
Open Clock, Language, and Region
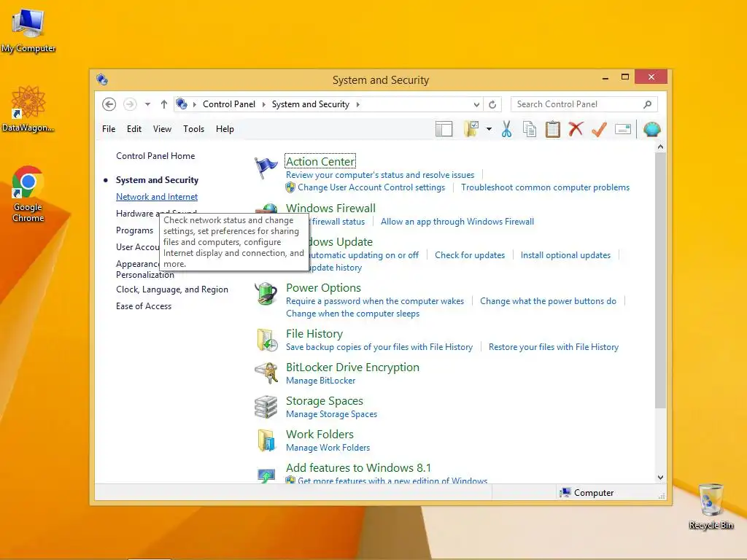(x=172, y=289)
